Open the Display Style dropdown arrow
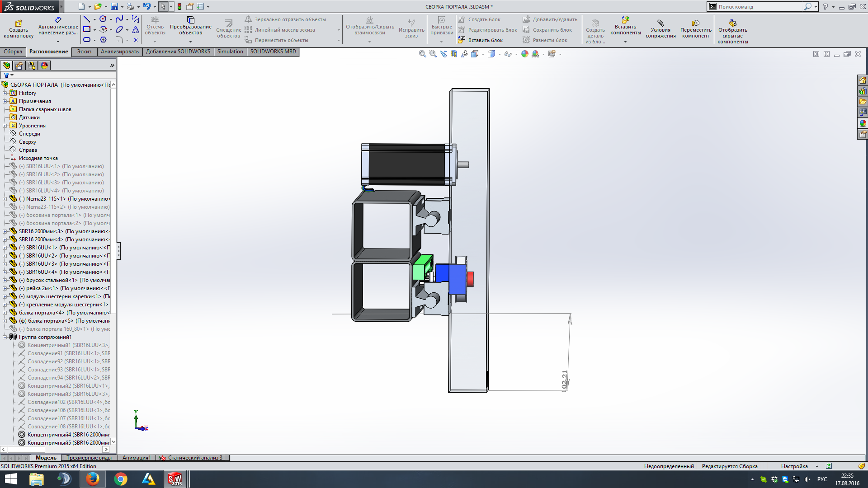 coord(500,54)
